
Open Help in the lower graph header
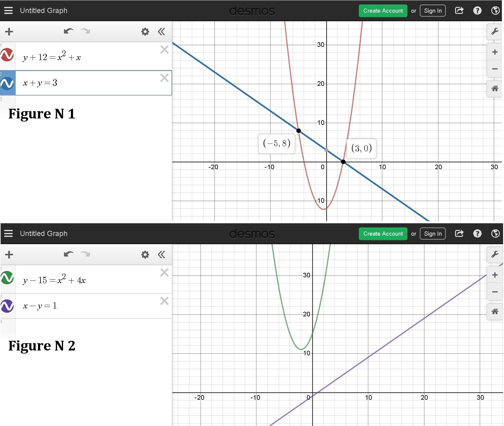coord(477,234)
